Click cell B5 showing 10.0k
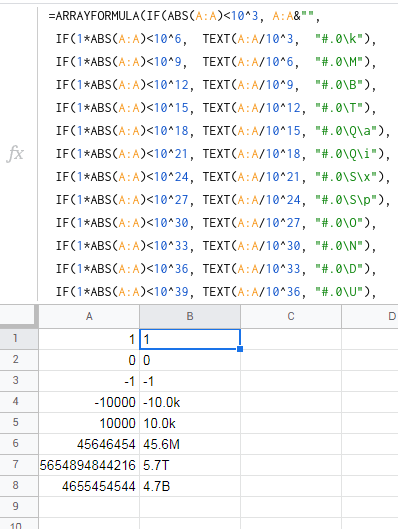This screenshot has height=529, width=398. (x=190, y=423)
